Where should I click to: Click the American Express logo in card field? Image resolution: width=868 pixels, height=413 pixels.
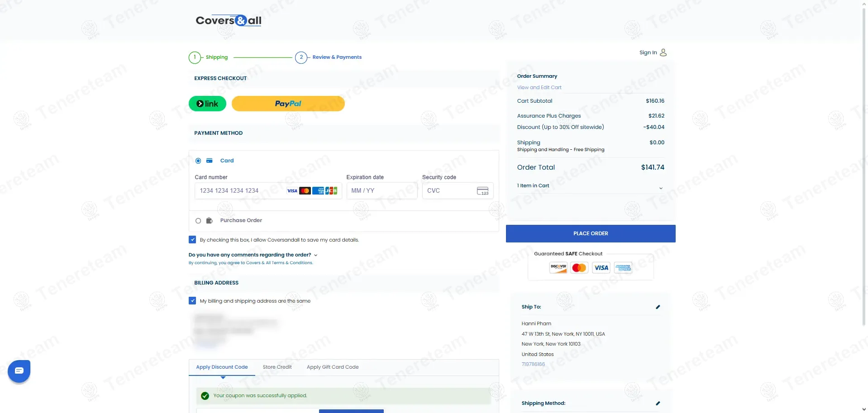(318, 191)
